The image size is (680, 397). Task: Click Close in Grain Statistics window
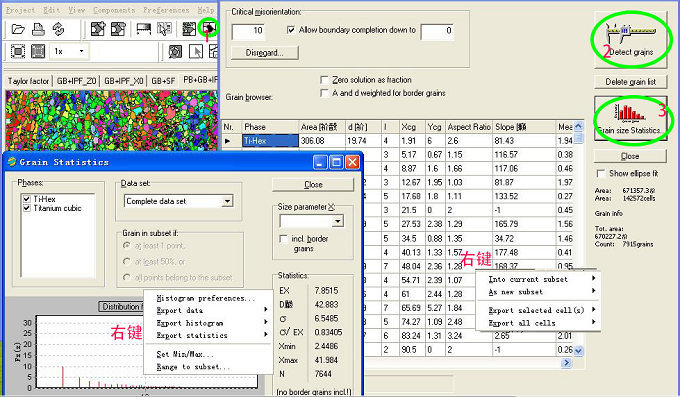point(313,185)
